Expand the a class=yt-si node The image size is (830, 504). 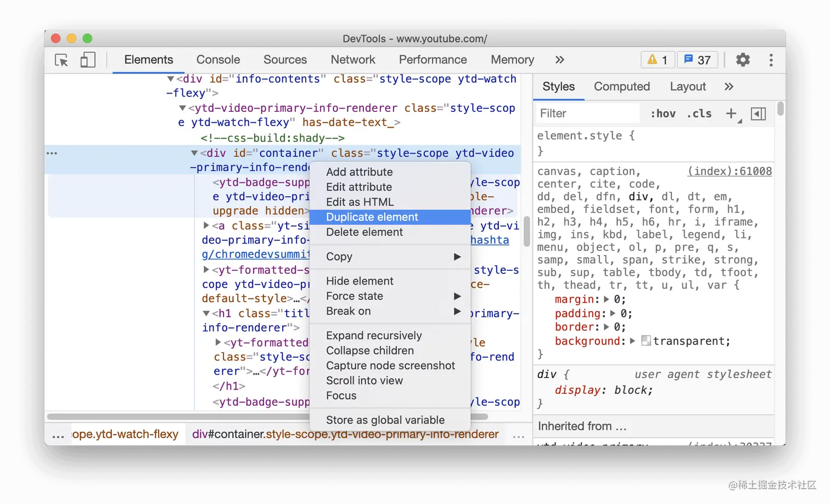206,225
